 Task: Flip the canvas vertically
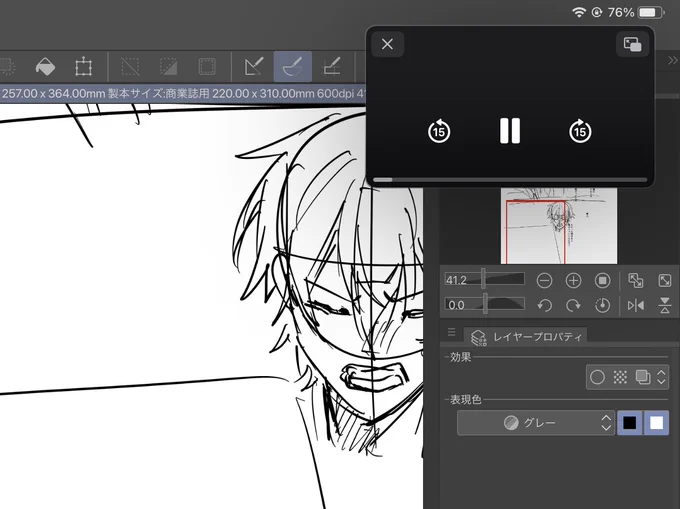[x=665, y=306]
